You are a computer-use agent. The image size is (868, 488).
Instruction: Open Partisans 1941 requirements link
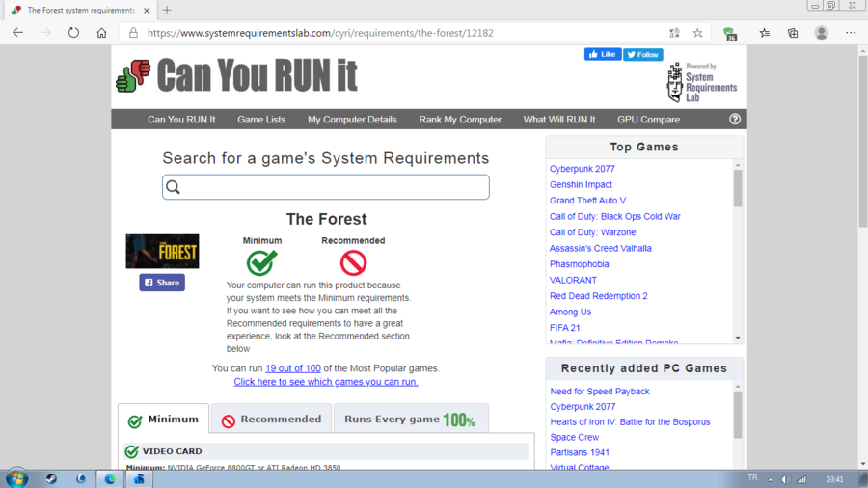tap(580, 452)
